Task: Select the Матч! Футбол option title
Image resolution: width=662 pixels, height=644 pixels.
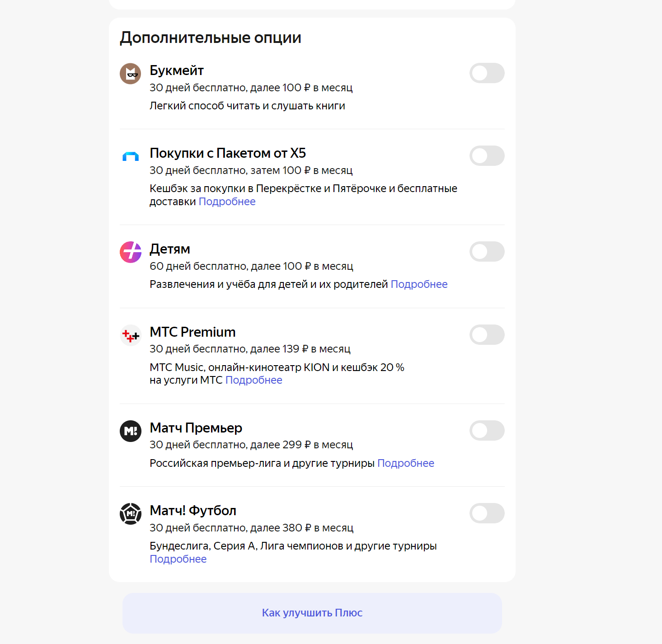Action: [x=193, y=511]
